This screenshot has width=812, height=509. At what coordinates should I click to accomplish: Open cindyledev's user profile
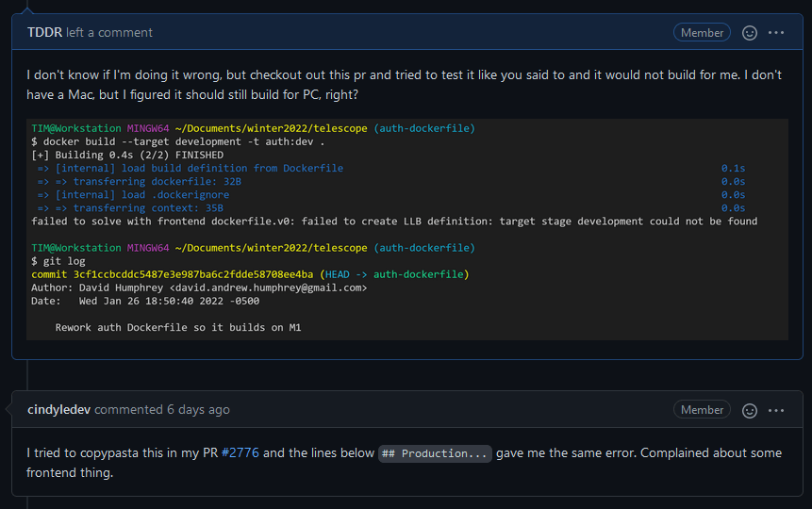(x=59, y=410)
